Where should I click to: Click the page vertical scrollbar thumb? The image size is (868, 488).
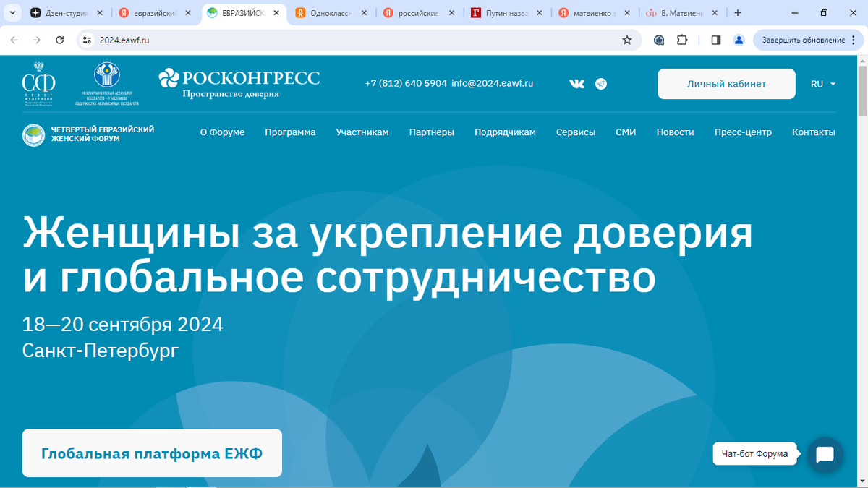click(x=862, y=90)
